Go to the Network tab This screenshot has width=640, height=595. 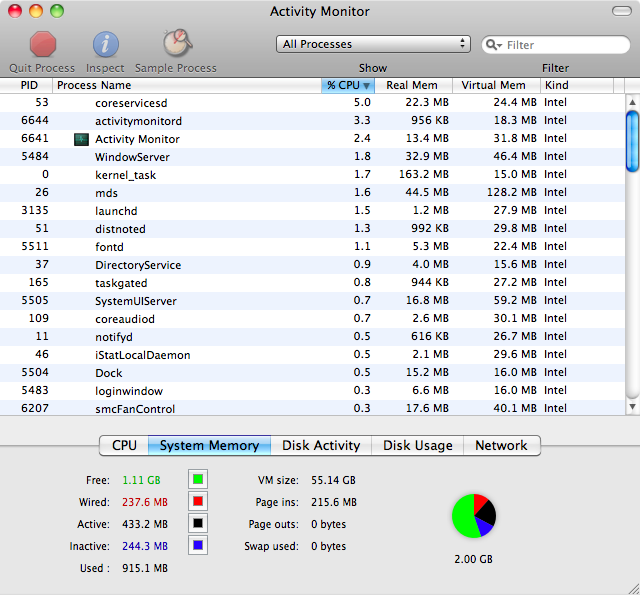tap(502, 445)
